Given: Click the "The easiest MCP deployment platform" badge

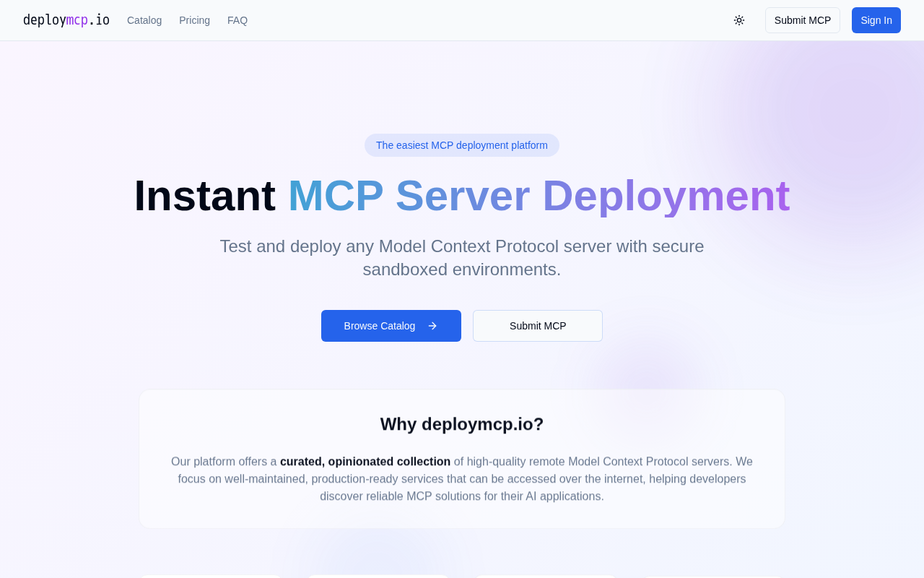Looking at the screenshot, I should pyautogui.click(x=462, y=145).
